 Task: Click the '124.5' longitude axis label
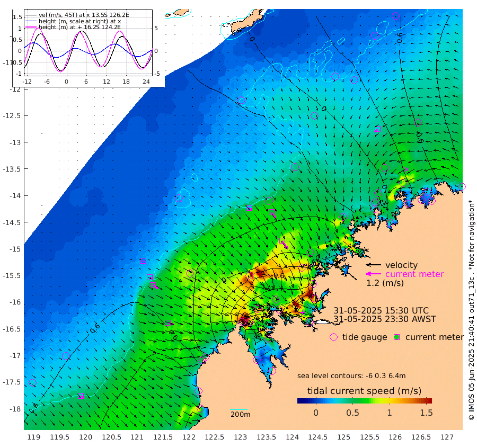pos(317,437)
